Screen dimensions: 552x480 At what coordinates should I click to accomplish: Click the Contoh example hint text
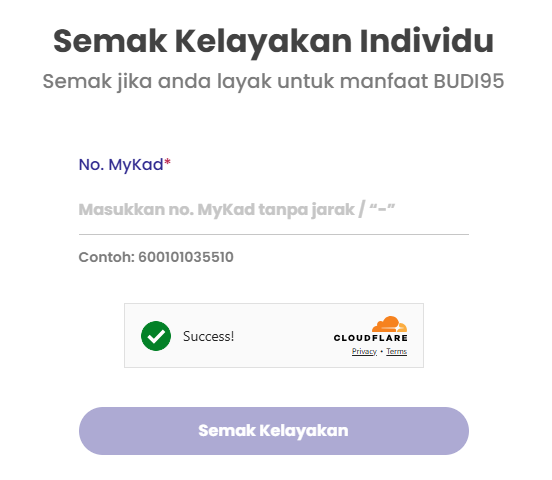156,257
